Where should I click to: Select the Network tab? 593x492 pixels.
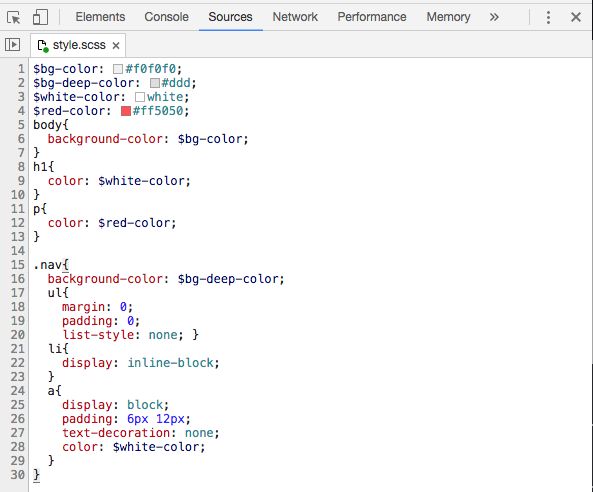coord(295,17)
